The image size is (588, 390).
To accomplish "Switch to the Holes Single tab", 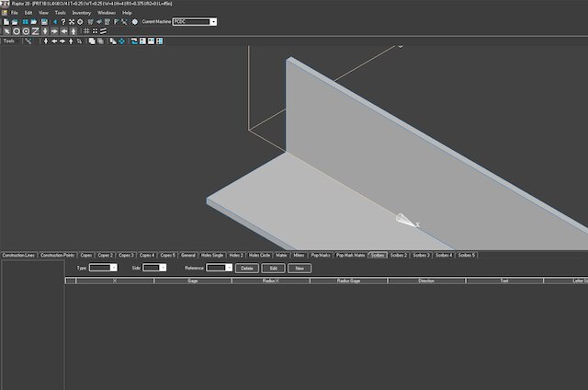I will click(x=212, y=255).
